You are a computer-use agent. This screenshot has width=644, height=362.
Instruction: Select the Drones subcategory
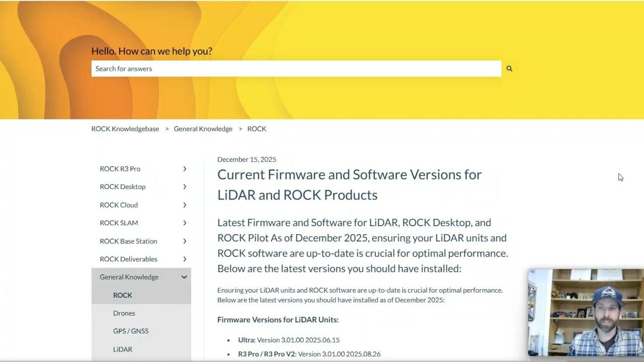pyautogui.click(x=124, y=313)
